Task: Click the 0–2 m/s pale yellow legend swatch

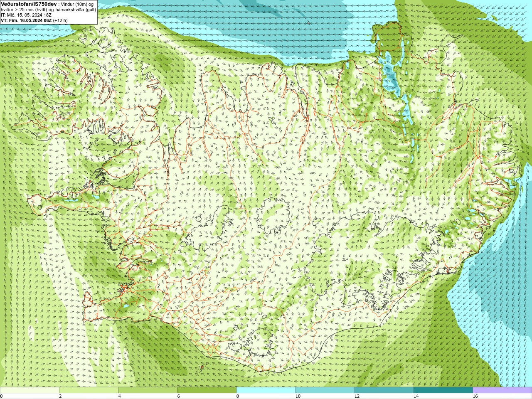Action: 30,390
